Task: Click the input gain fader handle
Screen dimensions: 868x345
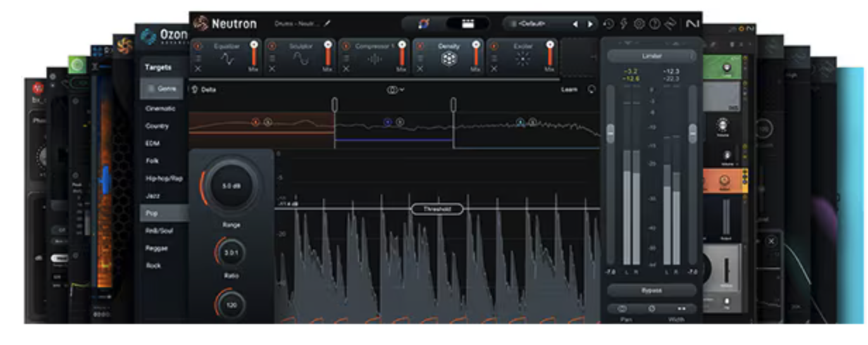Action: pos(611,132)
